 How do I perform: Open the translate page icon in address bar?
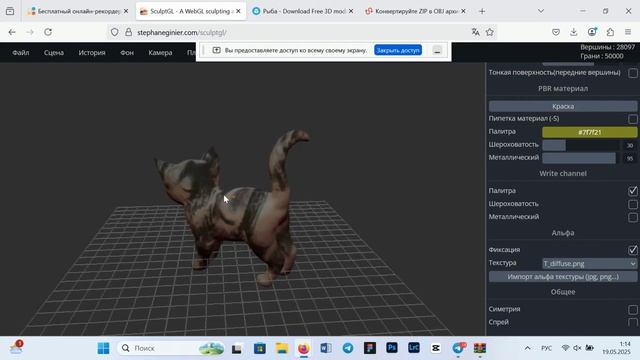pyautogui.click(x=476, y=32)
